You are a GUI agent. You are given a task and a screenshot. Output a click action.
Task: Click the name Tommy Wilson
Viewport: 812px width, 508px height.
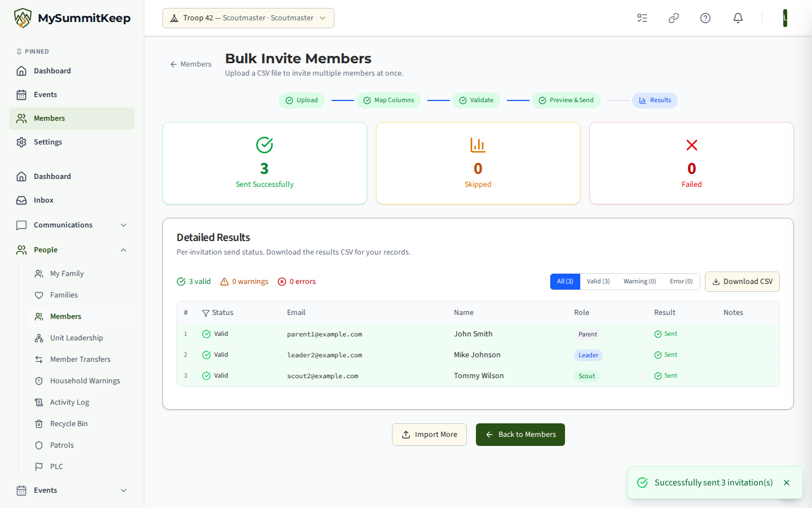coord(479,376)
